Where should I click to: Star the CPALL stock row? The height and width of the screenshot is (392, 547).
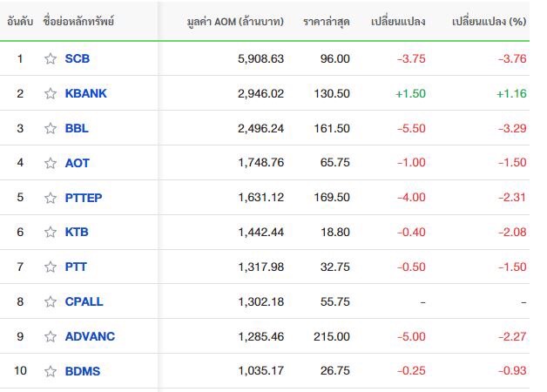[51, 301]
